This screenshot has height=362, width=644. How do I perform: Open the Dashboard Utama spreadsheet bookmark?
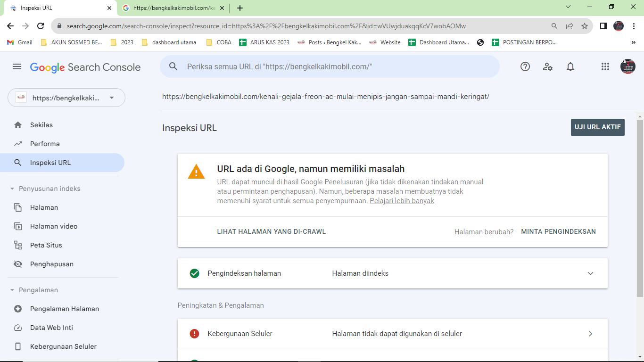tap(439, 42)
